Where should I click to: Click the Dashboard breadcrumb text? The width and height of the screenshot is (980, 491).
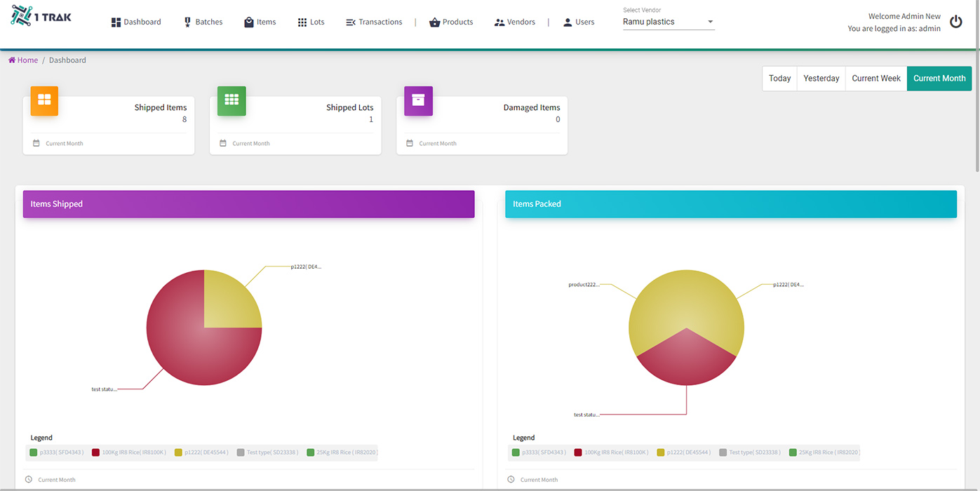[67, 60]
